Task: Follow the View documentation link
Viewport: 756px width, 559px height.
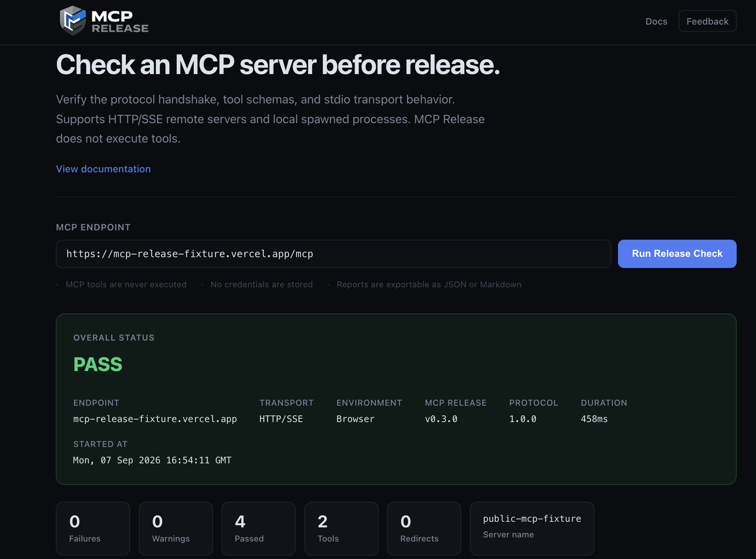Action: pyautogui.click(x=103, y=169)
